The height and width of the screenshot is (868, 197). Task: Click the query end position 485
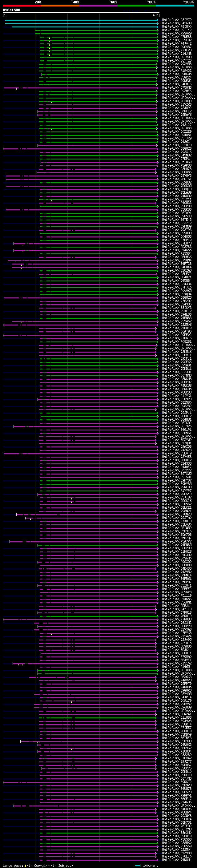point(155,15)
